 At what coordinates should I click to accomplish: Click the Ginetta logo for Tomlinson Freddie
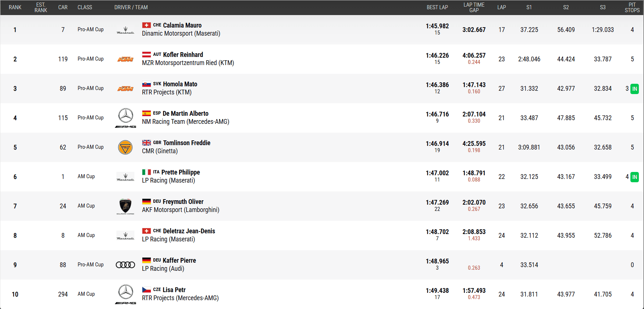pyautogui.click(x=125, y=147)
